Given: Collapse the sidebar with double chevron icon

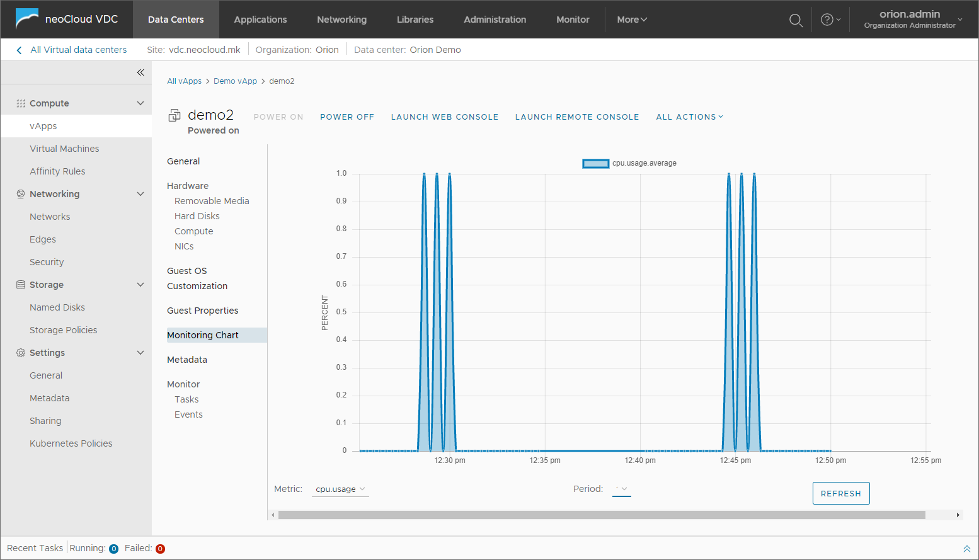Looking at the screenshot, I should [140, 72].
